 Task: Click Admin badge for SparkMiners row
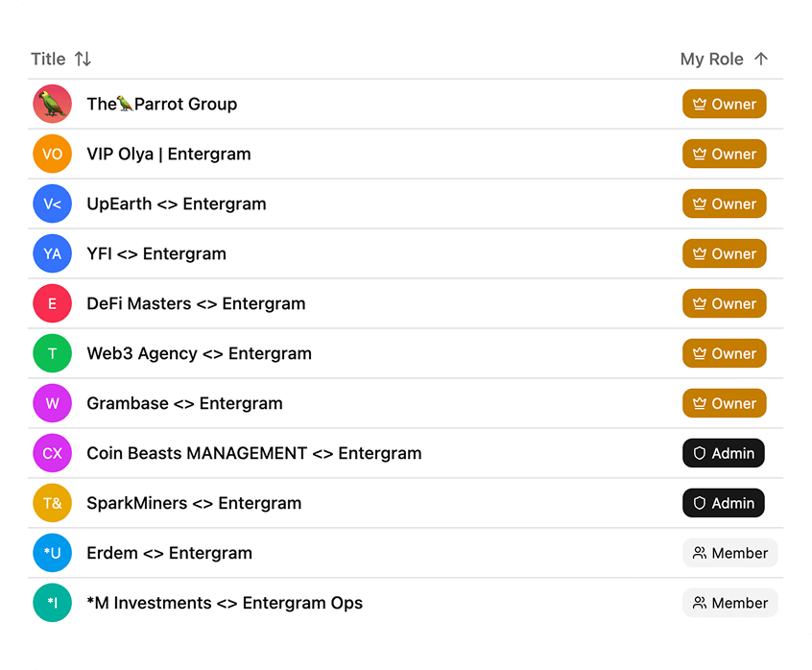click(724, 503)
